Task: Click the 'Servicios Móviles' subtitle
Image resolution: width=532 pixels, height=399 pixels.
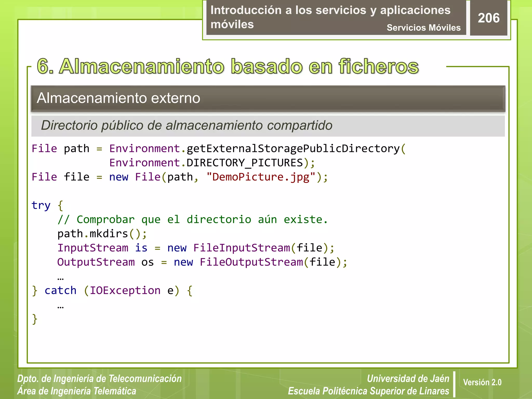Action: [x=424, y=28]
